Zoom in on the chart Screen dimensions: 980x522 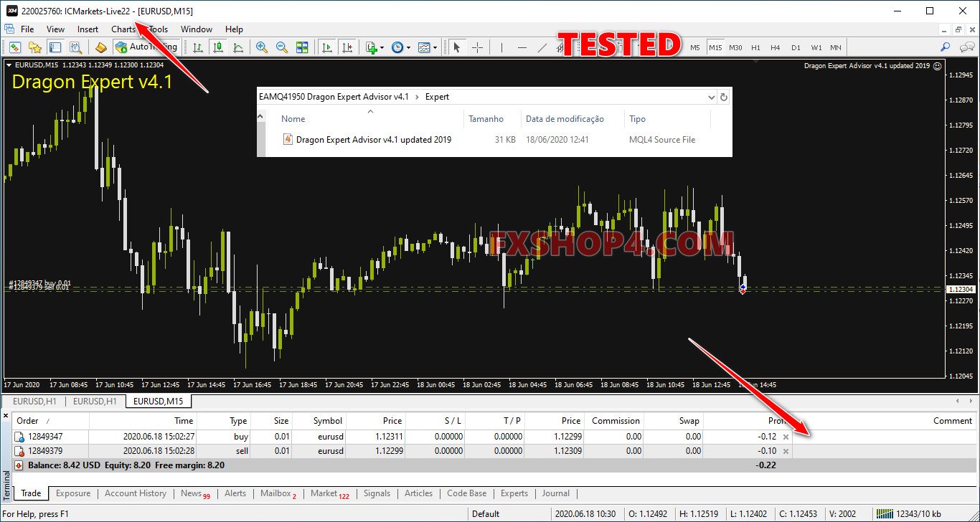tap(261, 47)
